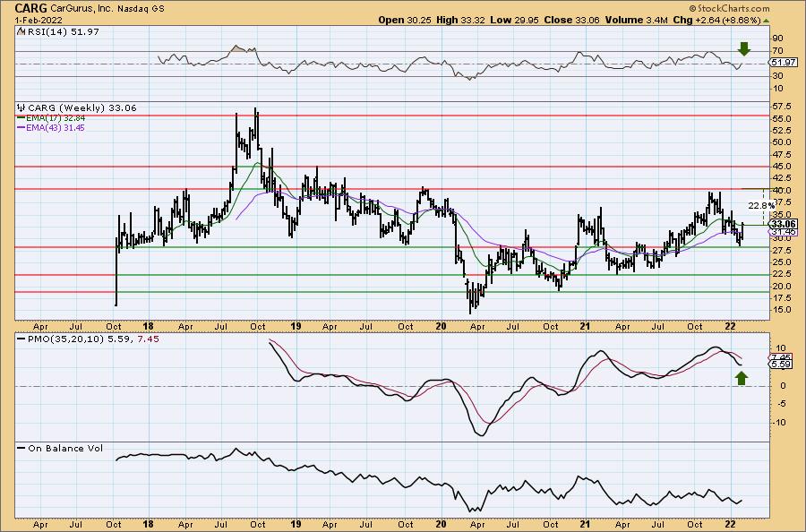Click the Volume 3.4M value

tap(635, 20)
